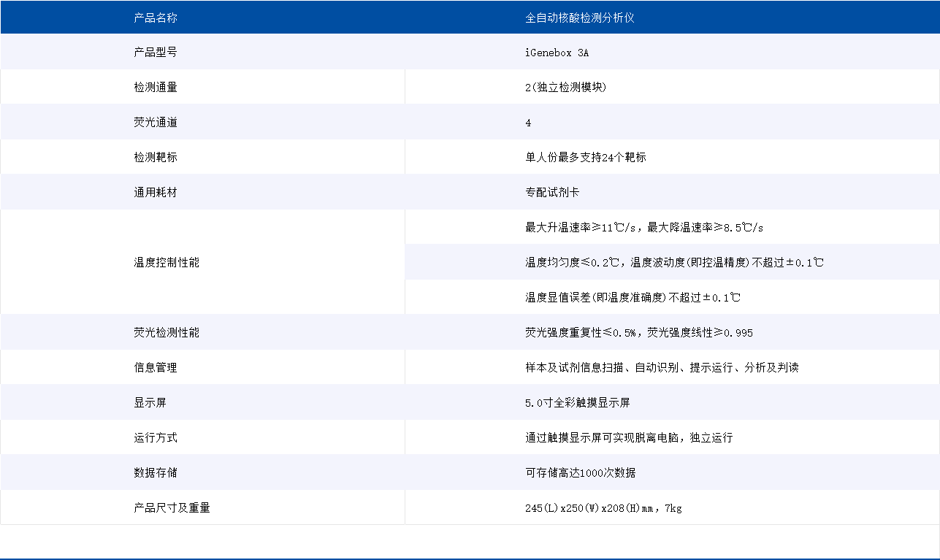Click the 产品名称 header cell
Viewport: 940px width, 560px height.
[x=154, y=16]
